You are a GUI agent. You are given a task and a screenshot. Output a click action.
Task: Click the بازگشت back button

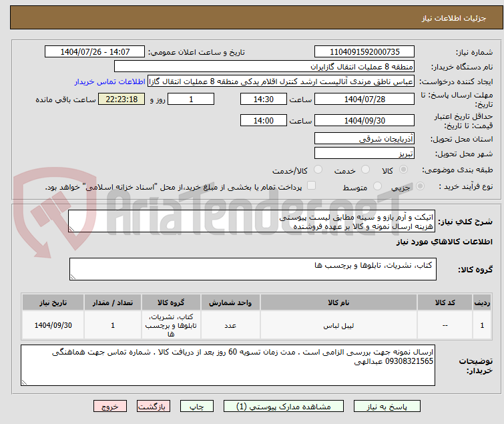[x=153, y=407]
